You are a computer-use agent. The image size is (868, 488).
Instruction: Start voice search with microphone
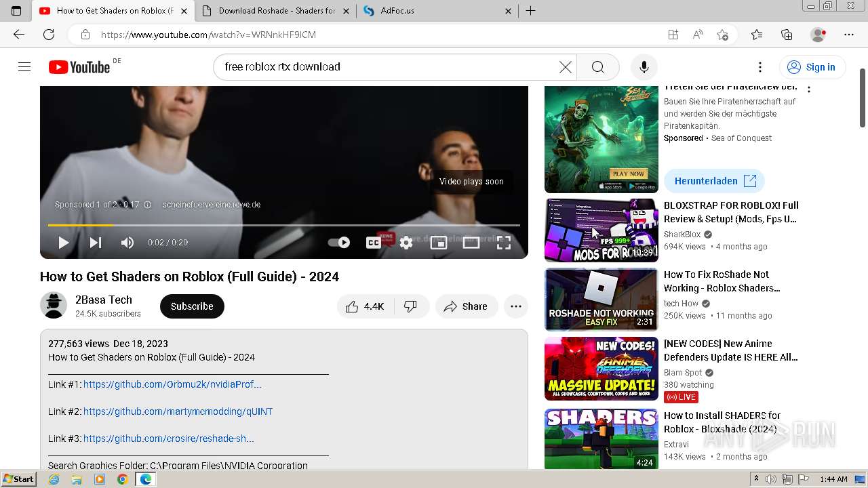[644, 66]
